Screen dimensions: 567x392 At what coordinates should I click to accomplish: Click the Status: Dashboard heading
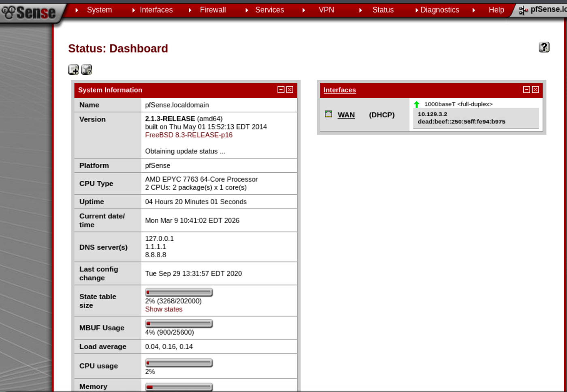coord(118,49)
